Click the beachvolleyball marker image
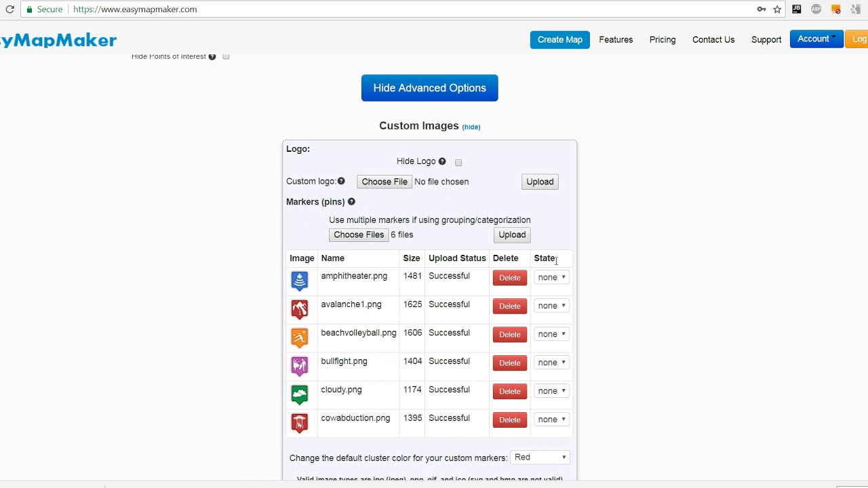 [x=299, y=337]
